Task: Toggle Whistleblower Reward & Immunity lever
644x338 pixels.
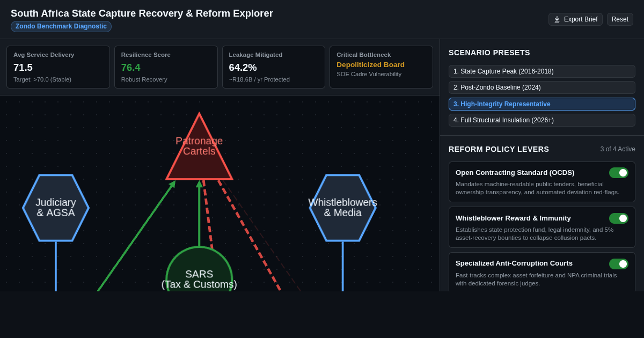Action: point(619,218)
